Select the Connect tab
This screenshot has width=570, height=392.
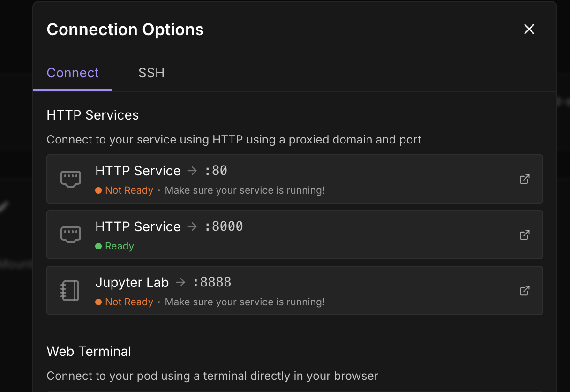(x=72, y=73)
